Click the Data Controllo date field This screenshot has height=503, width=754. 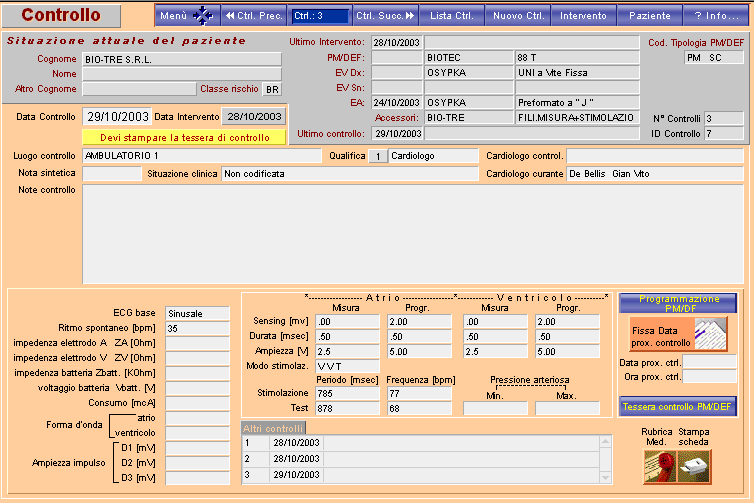(x=117, y=117)
